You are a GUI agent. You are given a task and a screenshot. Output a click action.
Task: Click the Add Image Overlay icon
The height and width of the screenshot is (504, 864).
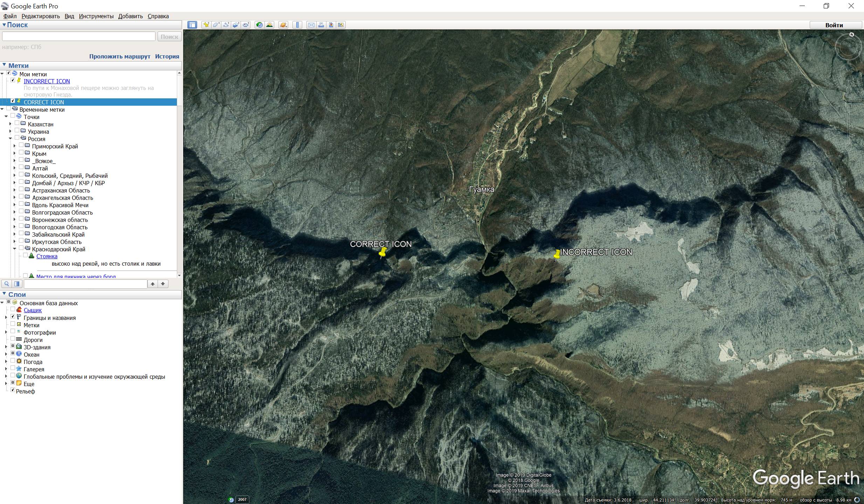[x=236, y=25]
